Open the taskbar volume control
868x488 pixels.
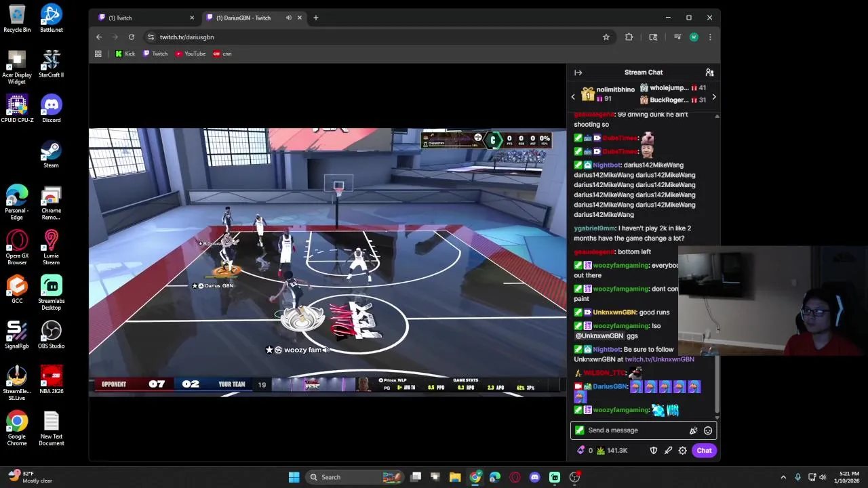coord(823,477)
